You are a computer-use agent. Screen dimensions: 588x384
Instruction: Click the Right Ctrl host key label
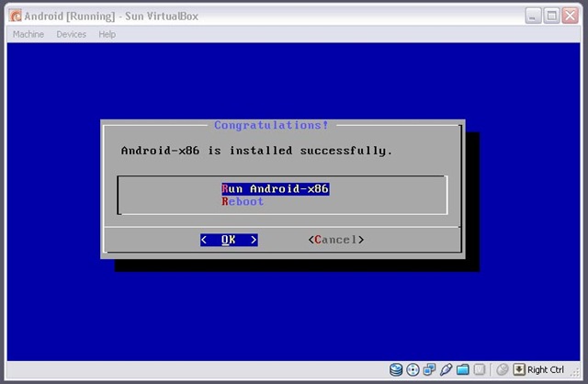546,369
